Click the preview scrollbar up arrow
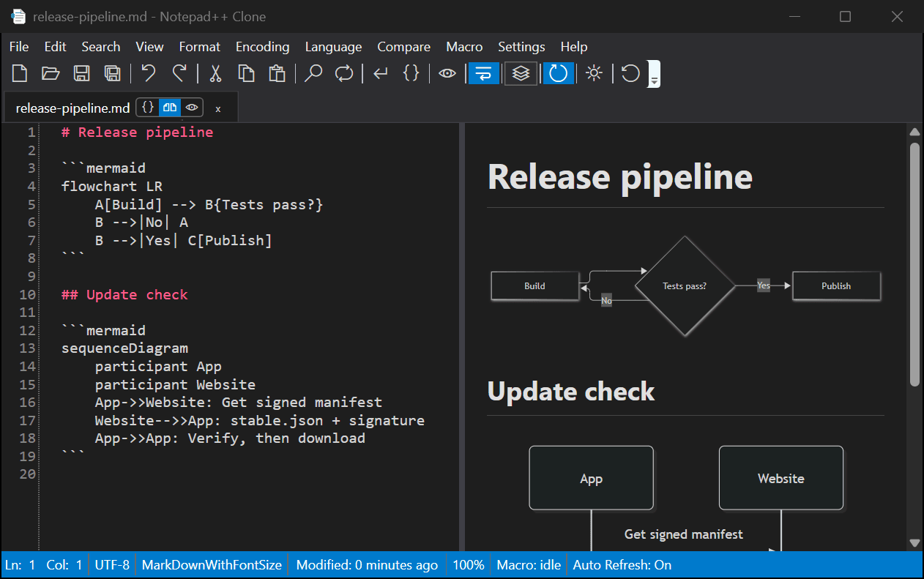 (914, 132)
